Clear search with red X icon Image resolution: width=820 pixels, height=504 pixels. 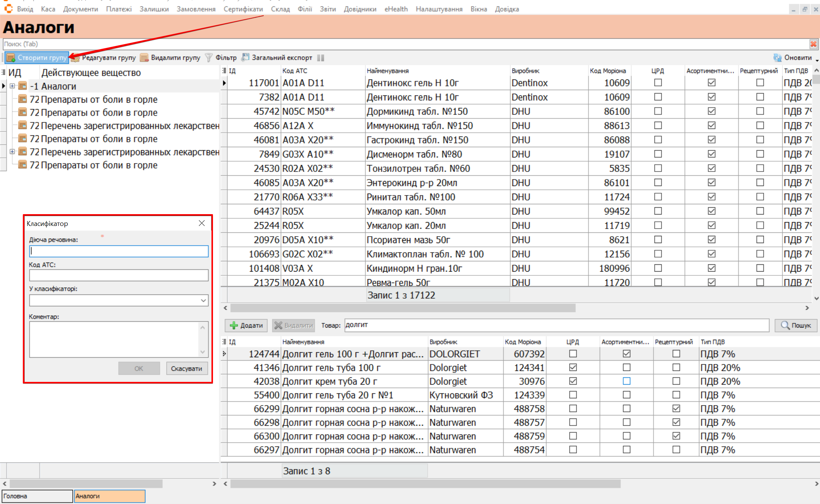tap(813, 44)
